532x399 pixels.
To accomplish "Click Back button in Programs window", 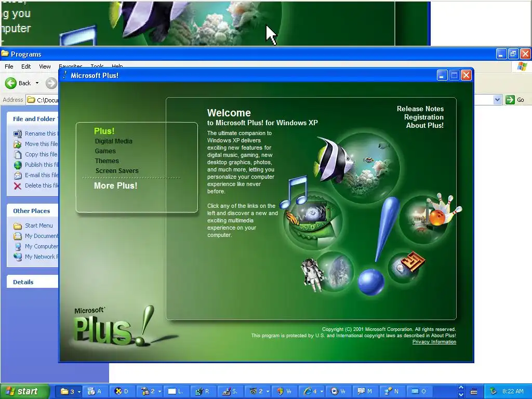I will [18, 83].
